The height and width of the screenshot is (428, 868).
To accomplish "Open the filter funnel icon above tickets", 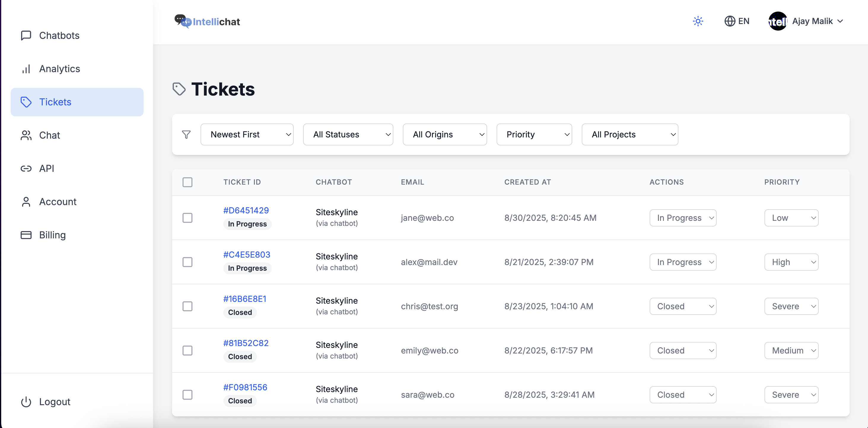I will [186, 134].
